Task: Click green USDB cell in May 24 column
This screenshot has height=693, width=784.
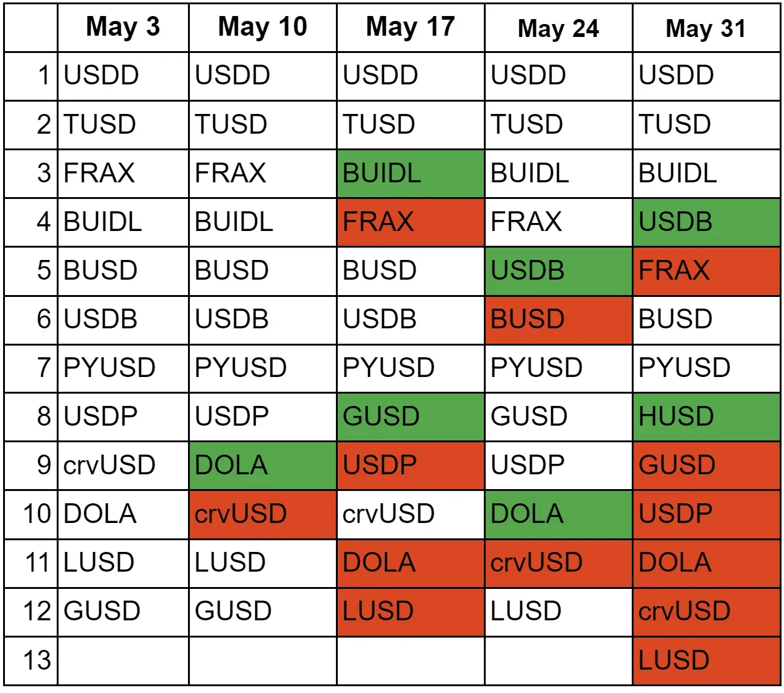Action: pyautogui.click(x=558, y=270)
